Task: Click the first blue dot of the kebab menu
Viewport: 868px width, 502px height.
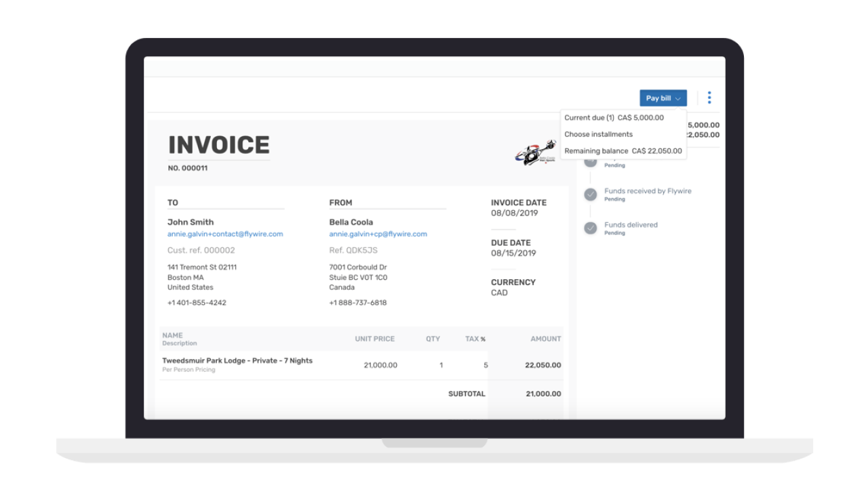Action: (x=709, y=93)
